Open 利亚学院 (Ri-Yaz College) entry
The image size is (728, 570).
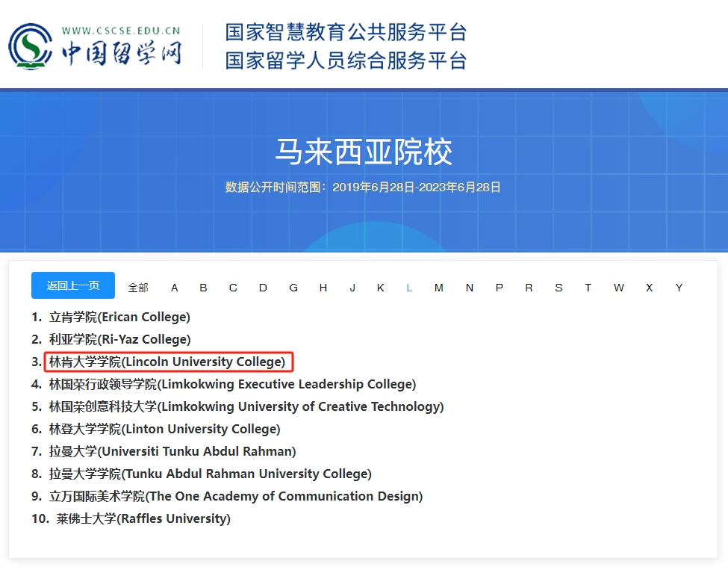119,340
